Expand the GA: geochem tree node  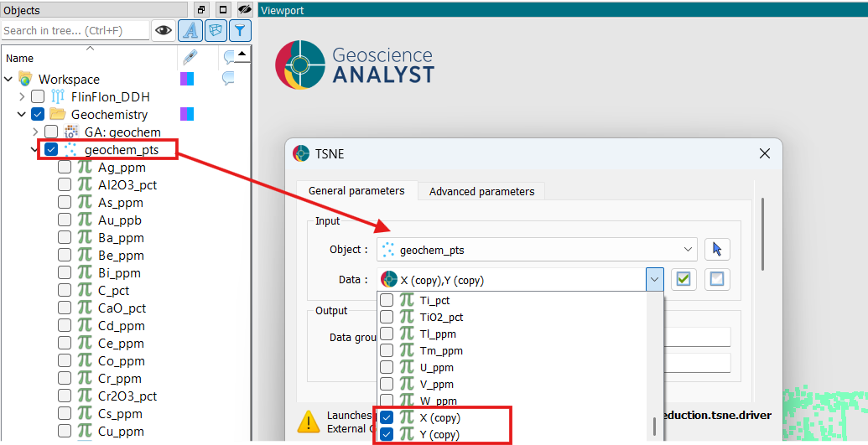[x=35, y=132]
